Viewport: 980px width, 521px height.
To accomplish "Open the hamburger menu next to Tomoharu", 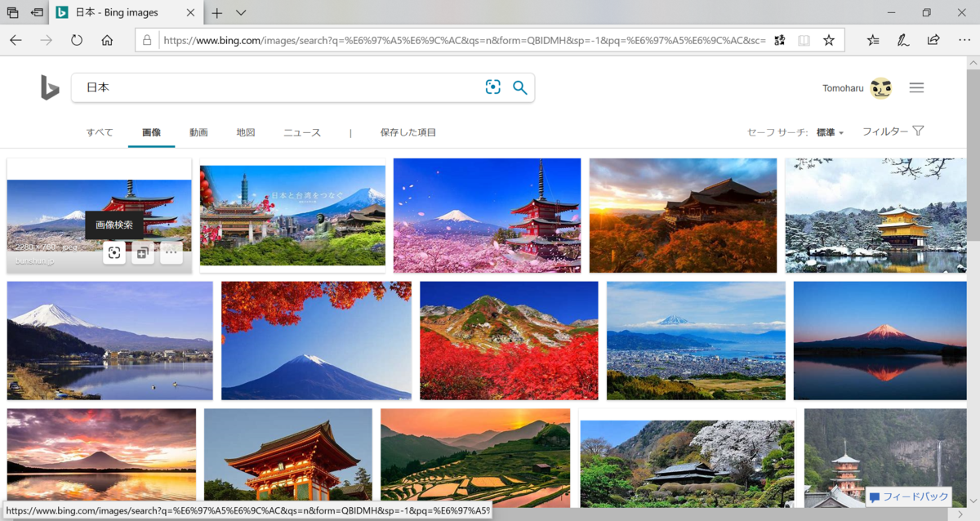I will 916,87.
